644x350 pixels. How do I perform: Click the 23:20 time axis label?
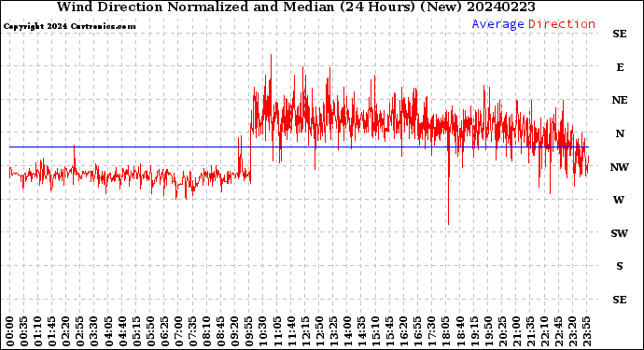coord(572,331)
